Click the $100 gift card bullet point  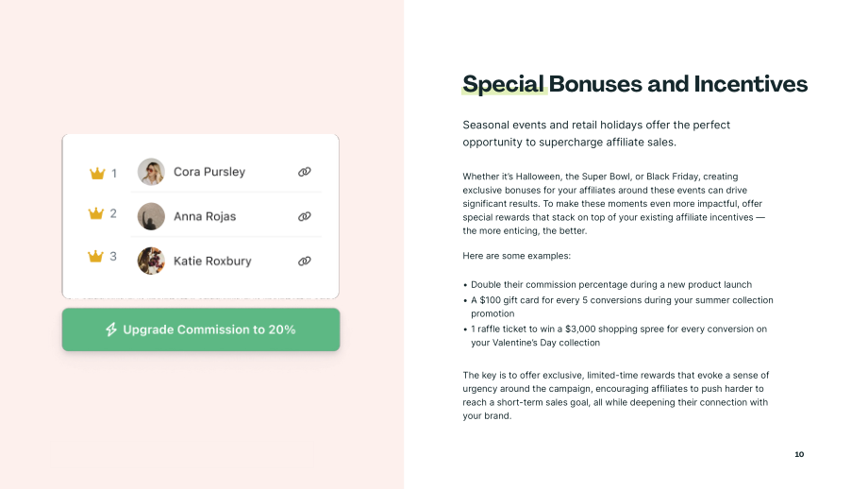pyautogui.click(x=618, y=307)
